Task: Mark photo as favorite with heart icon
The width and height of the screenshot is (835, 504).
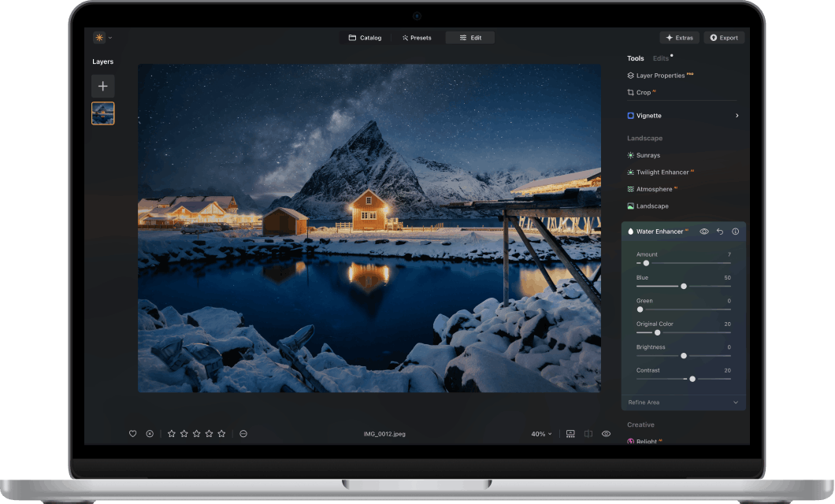Action: click(132, 433)
